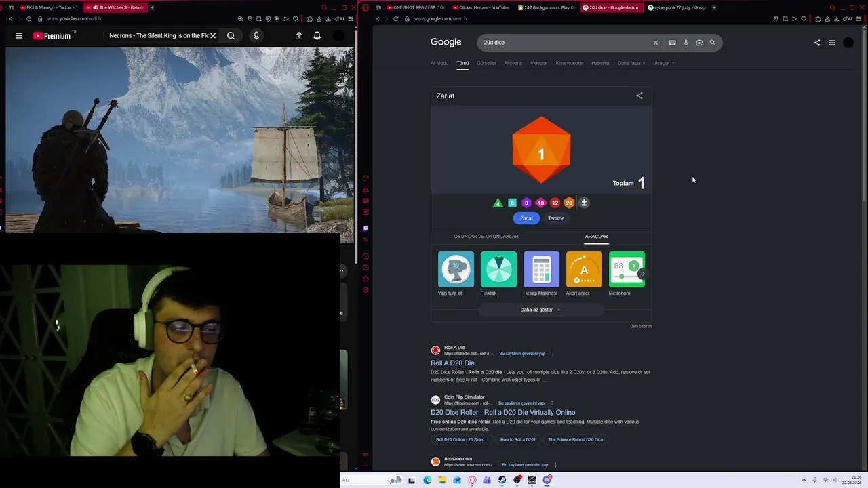
Task: Select the 20-sided orange die
Action: 569,203
